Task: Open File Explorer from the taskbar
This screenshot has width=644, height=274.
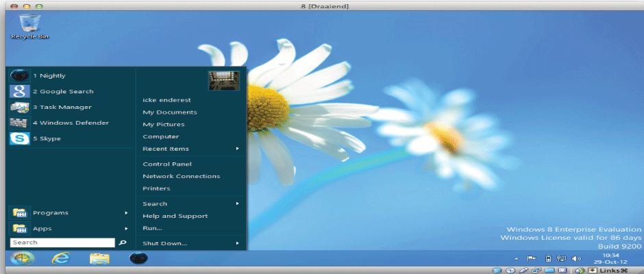Action: click(99, 258)
